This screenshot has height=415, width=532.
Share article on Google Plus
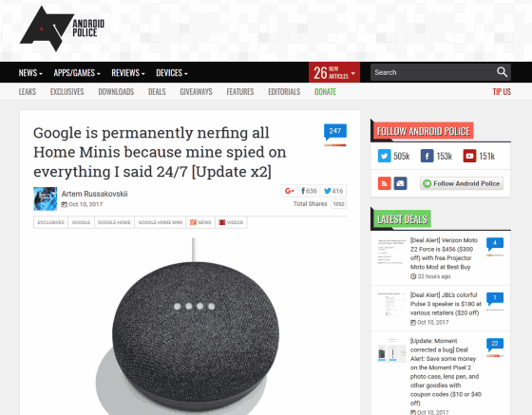point(290,191)
